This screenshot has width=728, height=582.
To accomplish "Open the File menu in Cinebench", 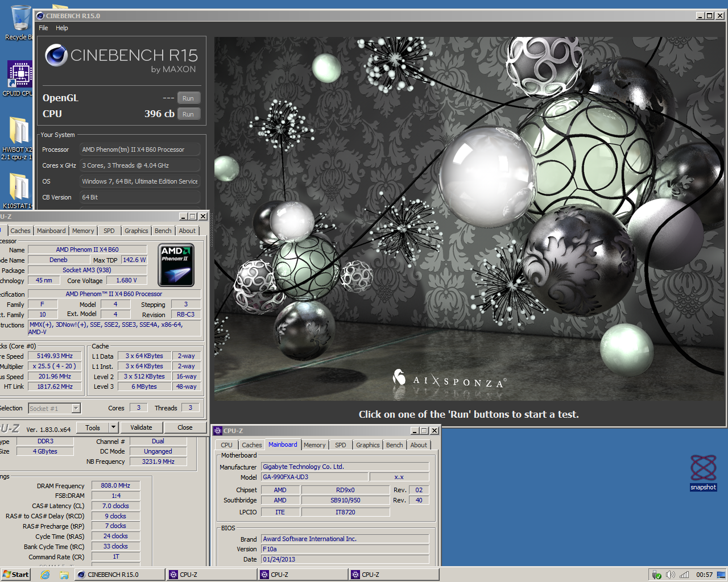I will click(43, 28).
